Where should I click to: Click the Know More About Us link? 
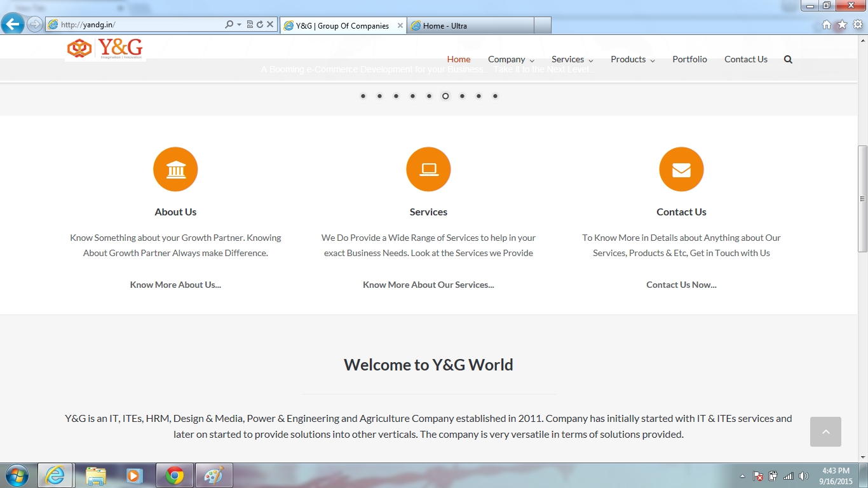175,285
